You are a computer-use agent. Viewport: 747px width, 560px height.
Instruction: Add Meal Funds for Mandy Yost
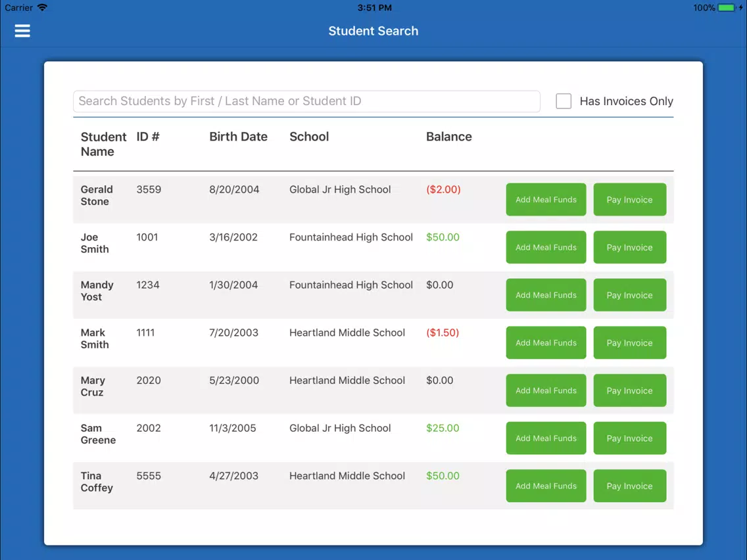[546, 294]
